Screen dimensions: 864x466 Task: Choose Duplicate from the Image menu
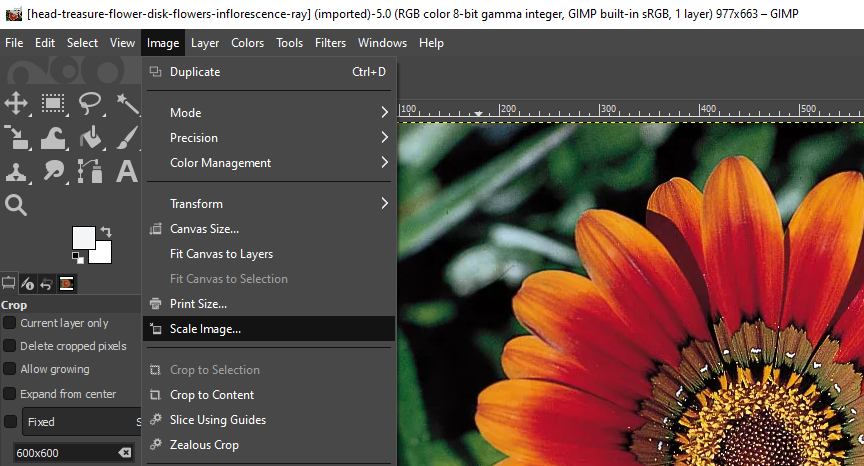pyautogui.click(x=269, y=72)
